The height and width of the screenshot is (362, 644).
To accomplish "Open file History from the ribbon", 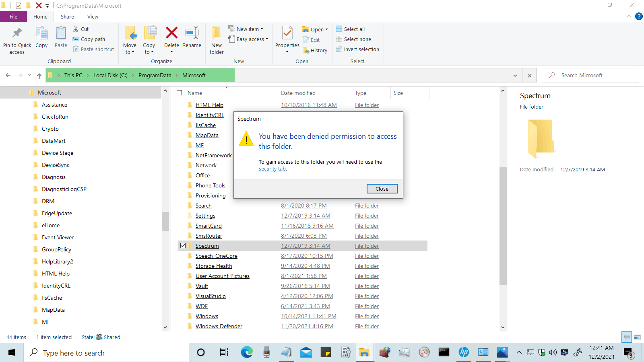I will [x=315, y=50].
